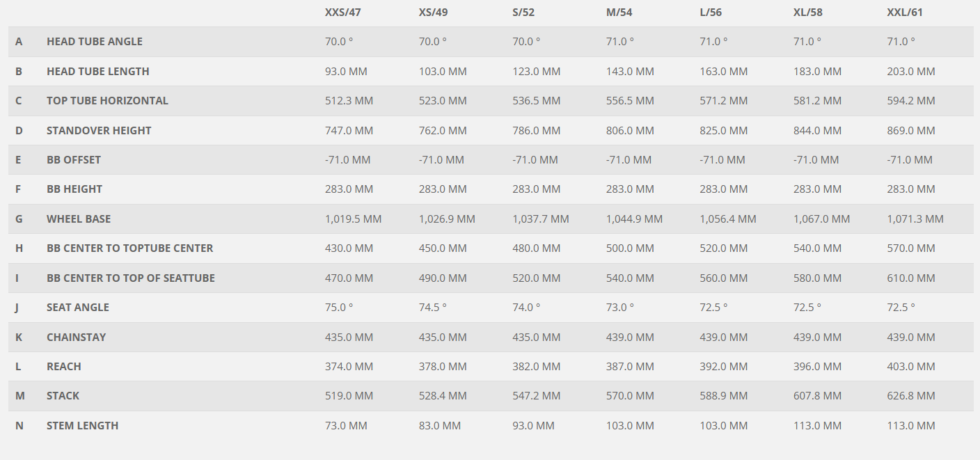Click the 786.0 MM standover height value

pos(536,131)
